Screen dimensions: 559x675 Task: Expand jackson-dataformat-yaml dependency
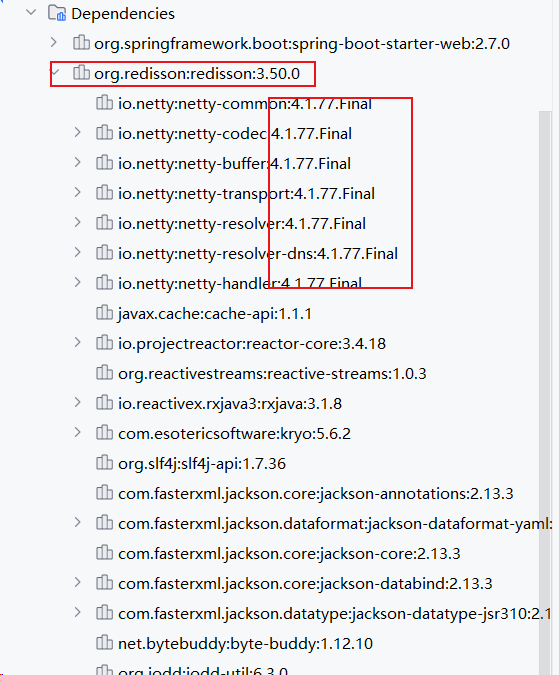(77, 523)
